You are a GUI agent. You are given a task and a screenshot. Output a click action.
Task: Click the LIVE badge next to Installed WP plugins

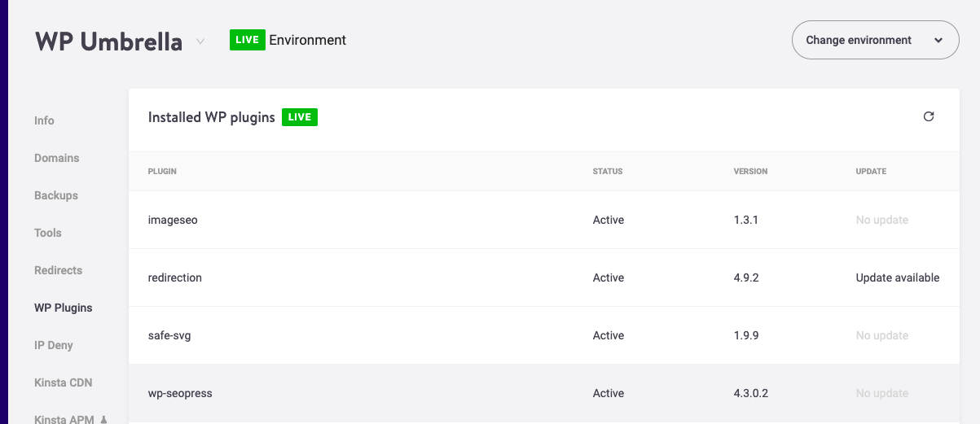point(300,117)
